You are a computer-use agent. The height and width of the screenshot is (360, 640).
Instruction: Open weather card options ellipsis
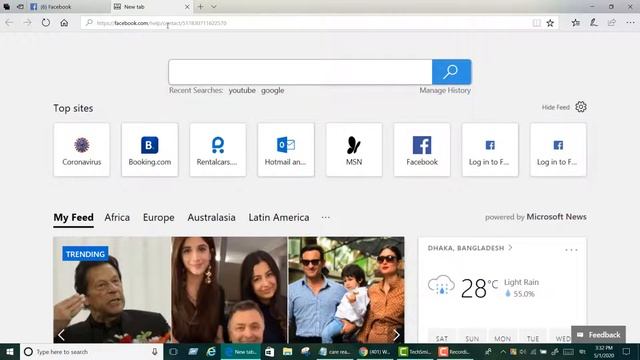click(x=571, y=249)
